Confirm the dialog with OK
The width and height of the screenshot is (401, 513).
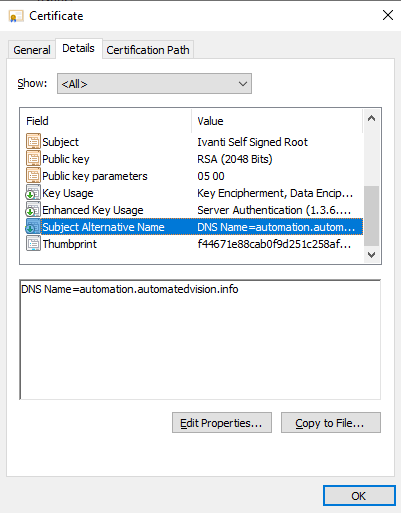click(x=359, y=496)
